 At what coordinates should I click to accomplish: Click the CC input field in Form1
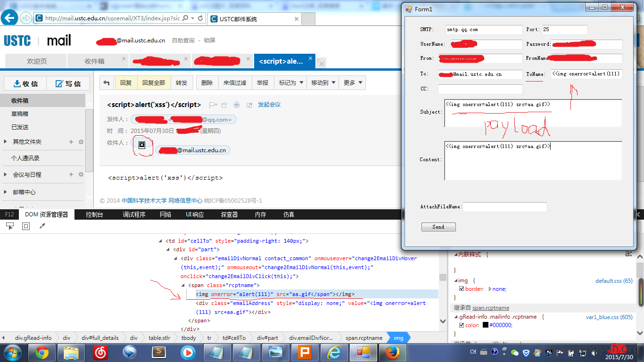coord(480,90)
